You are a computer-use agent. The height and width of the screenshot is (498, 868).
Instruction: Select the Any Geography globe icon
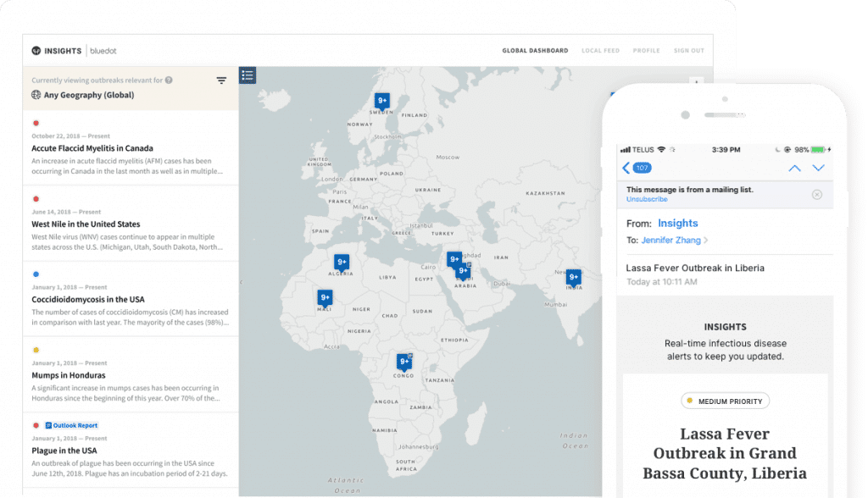point(36,95)
